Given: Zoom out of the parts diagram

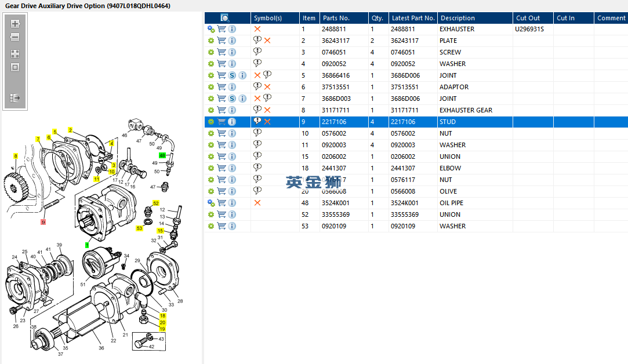Looking at the screenshot, I should 15,37.
